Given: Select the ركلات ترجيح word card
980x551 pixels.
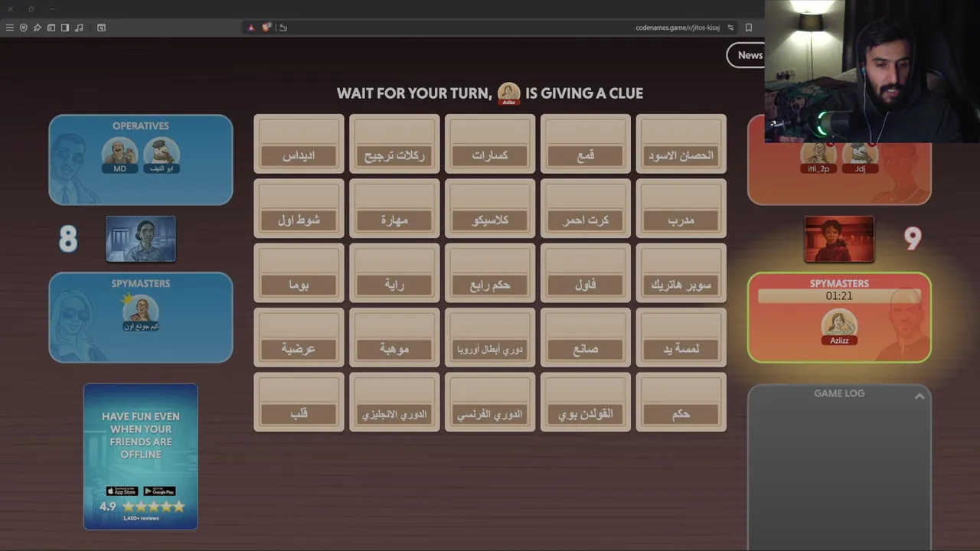Looking at the screenshot, I should pyautogui.click(x=394, y=144).
